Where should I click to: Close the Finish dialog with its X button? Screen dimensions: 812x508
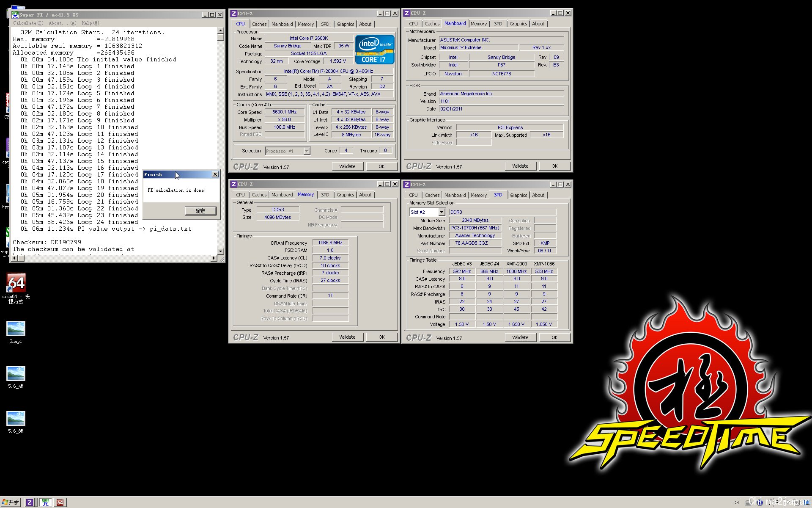tap(215, 174)
